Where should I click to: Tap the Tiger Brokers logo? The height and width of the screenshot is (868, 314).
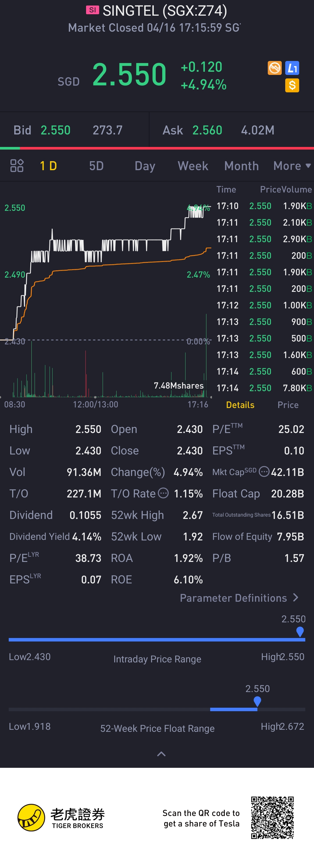61,818
